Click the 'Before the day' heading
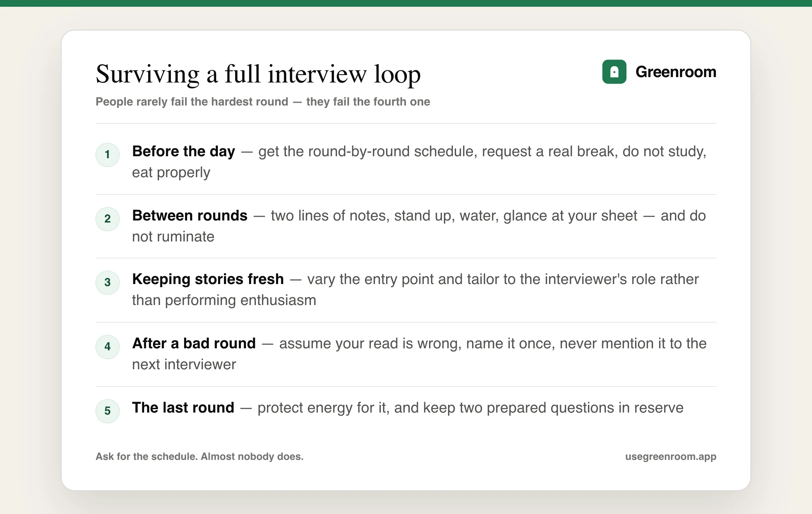The image size is (812, 514). coord(183,151)
